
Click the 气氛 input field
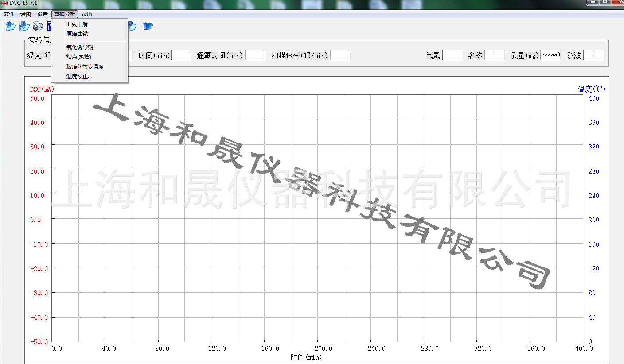point(452,55)
